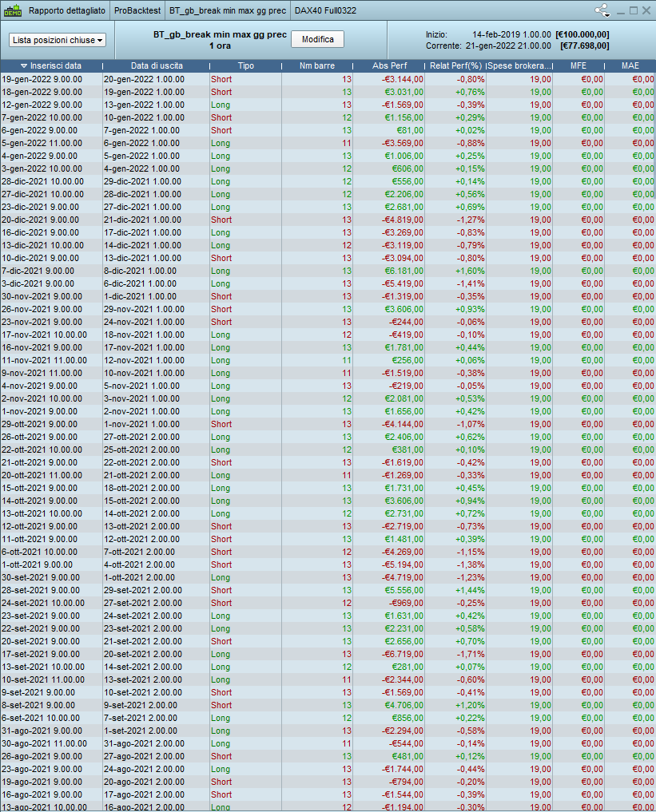
Task: Select the 18-gen-2022 9.00.00 entry row
Action: (x=328, y=92)
